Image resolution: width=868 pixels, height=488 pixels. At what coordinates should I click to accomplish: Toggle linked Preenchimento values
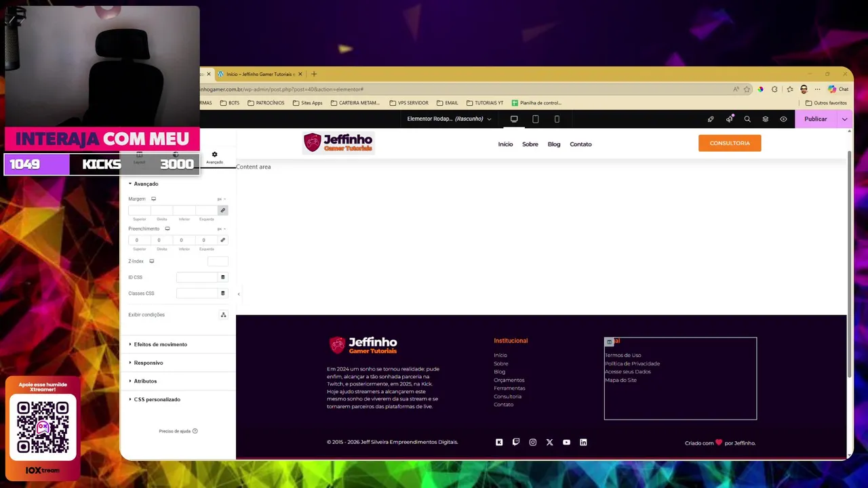(x=222, y=240)
